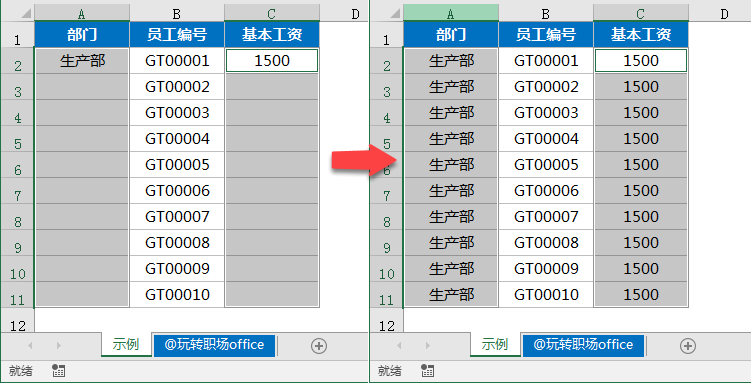Open @玩转职场office sheet tab in right window

point(583,345)
